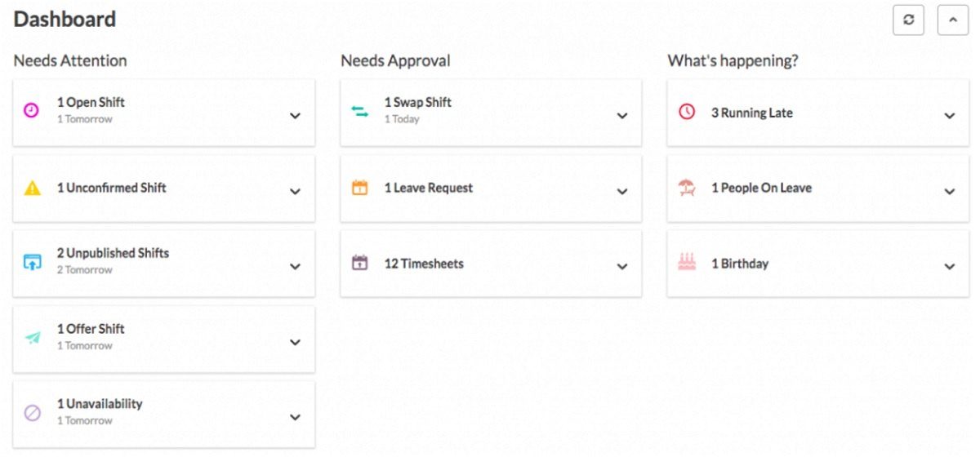The width and height of the screenshot is (980, 475).
Task: Click the pink Open Shift clock icon
Action: pos(31,110)
